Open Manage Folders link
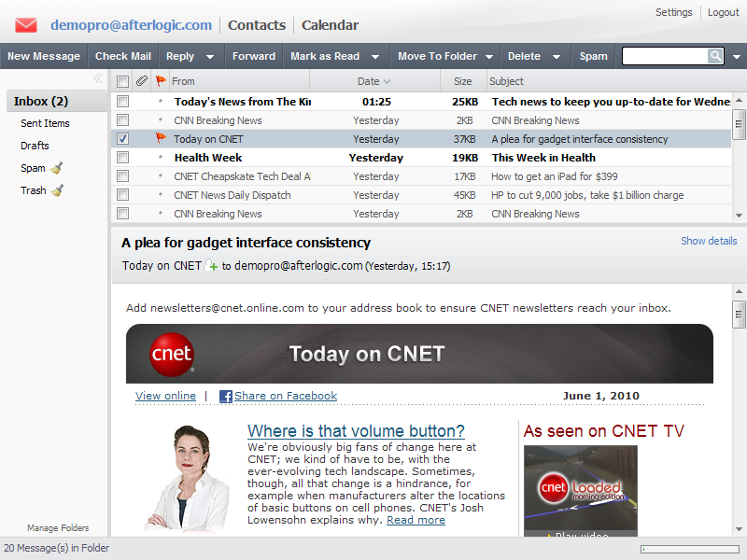The image size is (747, 560). point(58,527)
